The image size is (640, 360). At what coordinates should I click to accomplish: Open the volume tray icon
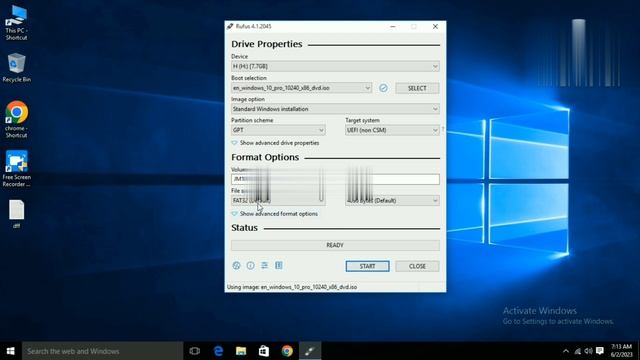point(588,351)
